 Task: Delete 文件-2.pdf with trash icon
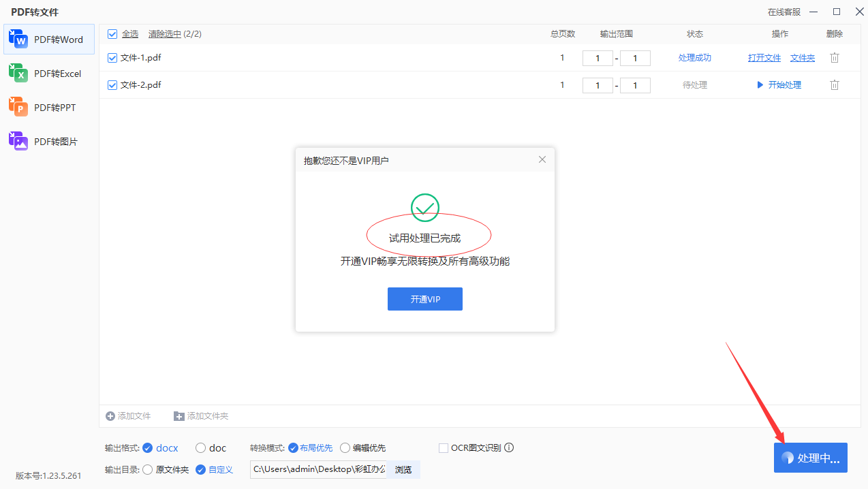pos(834,85)
